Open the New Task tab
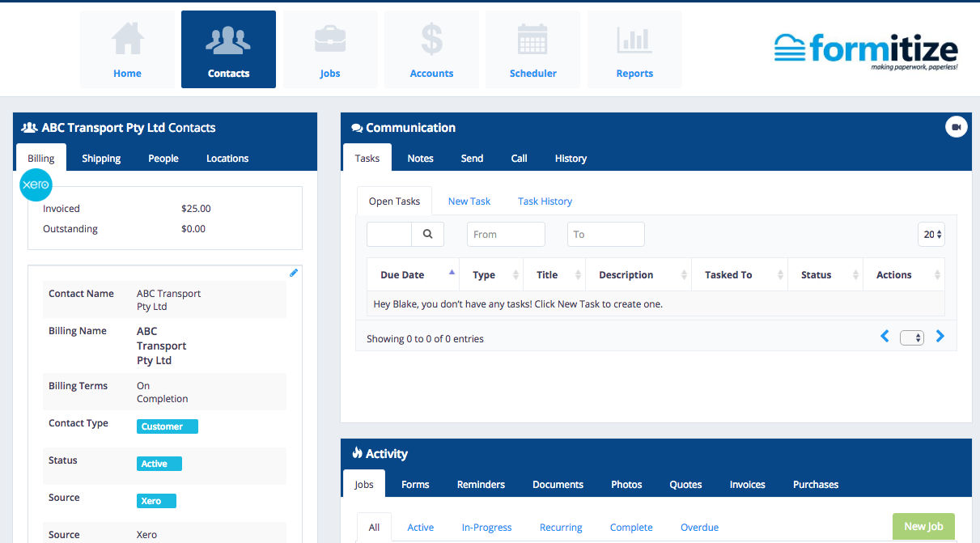 [469, 202]
